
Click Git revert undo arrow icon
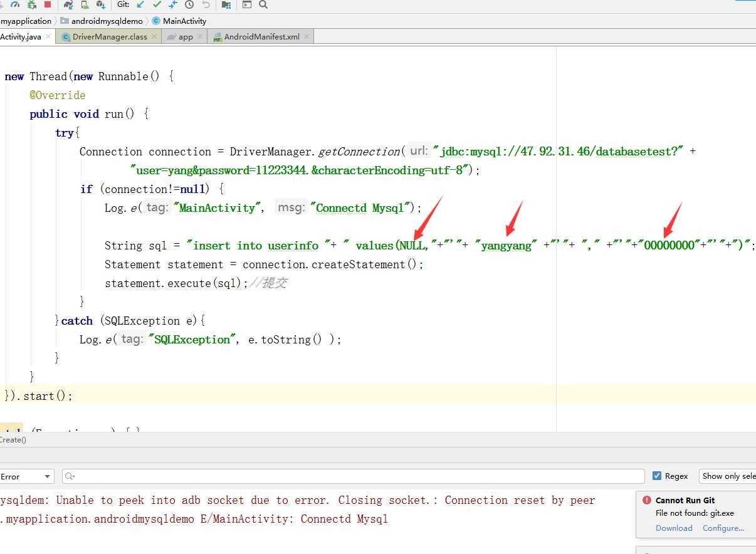point(206,4)
